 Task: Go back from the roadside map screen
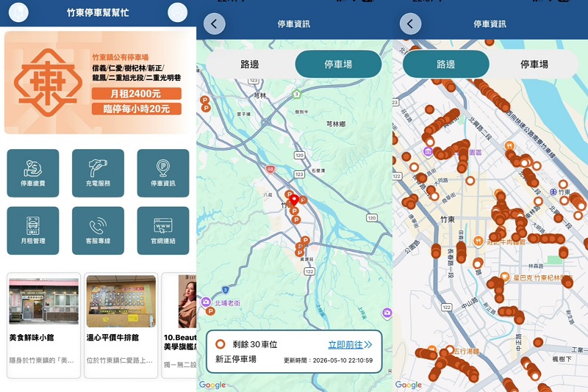tap(411, 24)
